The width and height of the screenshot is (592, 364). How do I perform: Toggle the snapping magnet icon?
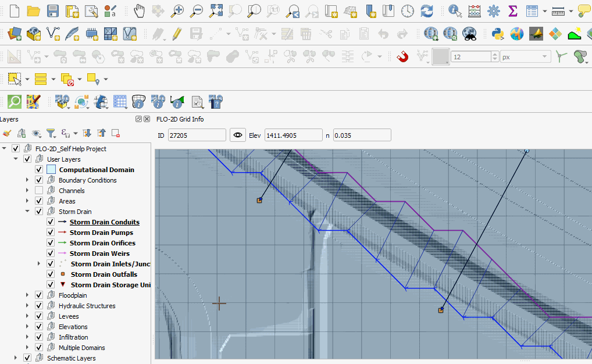pyautogui.click(x=402, y=56)
